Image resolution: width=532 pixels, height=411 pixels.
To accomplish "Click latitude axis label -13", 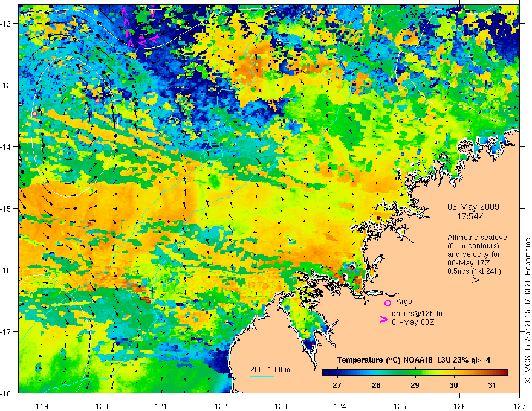I will tap(7, 85).
